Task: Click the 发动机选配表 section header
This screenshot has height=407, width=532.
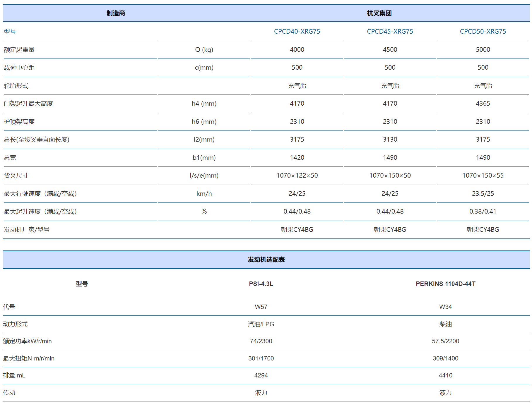Action: click(x=266, y=260)
